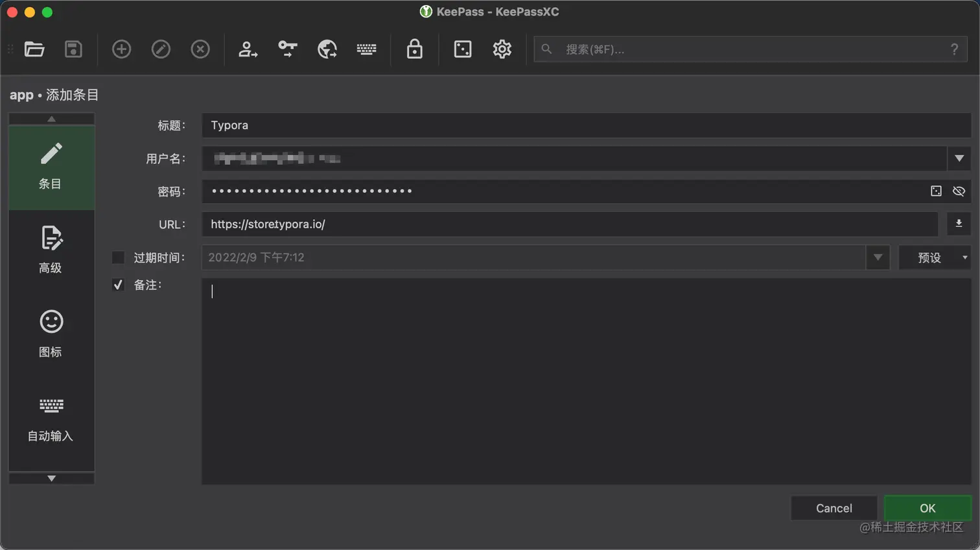980x550 pixels.
Task: Click the 用户名 username field
Action: 574,158
